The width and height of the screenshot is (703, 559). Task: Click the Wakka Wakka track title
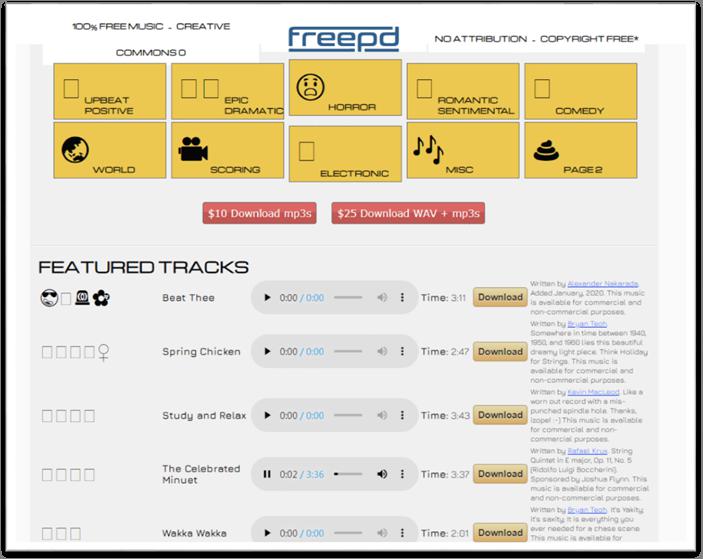pyautogui.click(x=194, y=533)
